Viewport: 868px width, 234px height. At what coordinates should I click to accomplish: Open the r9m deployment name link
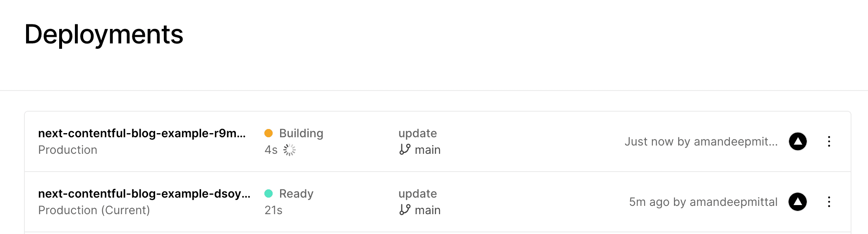pyautogui.click(x=141, y=133)
